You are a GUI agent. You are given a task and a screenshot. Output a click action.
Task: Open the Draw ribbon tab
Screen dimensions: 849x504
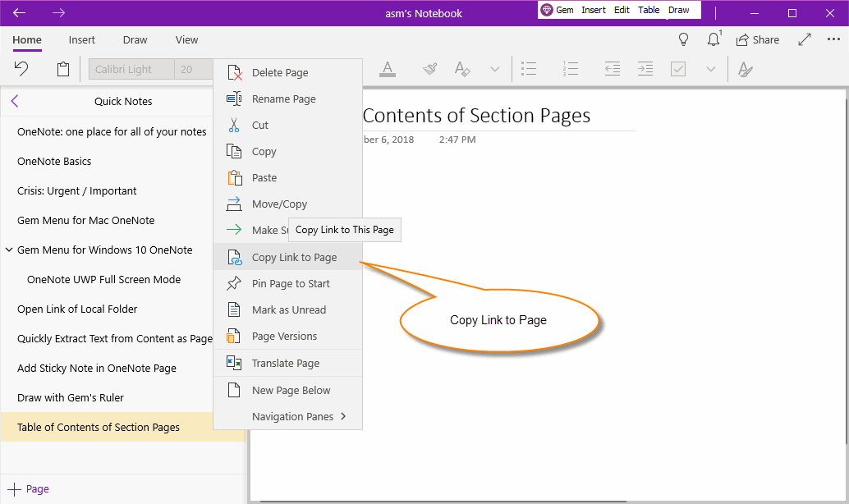click(135, 40)
